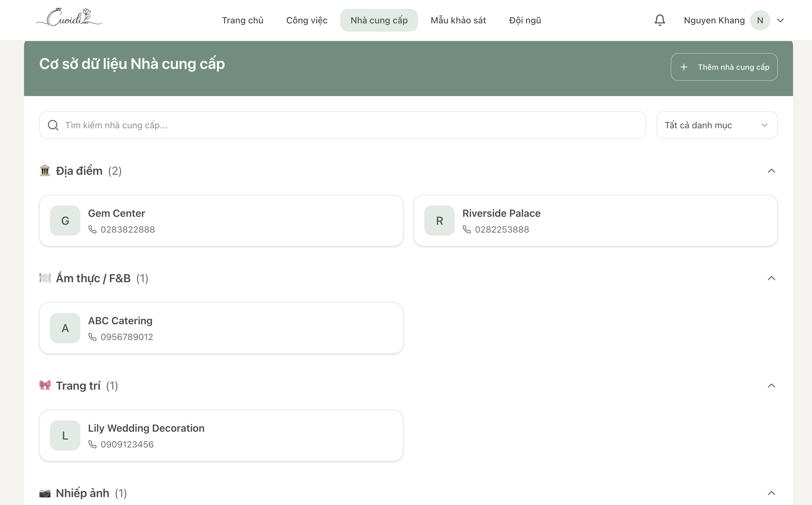Click the phone icon next to 0283822888
The height and width of the screenshot is (505, 812).
point(93,229)
